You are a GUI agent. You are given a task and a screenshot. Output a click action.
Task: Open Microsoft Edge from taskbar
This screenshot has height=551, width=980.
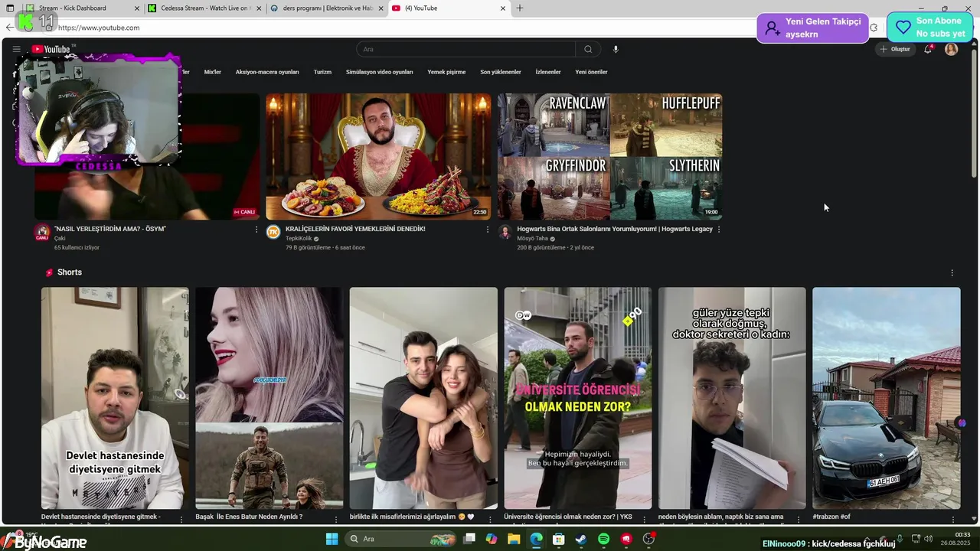(x=536, y=540)
